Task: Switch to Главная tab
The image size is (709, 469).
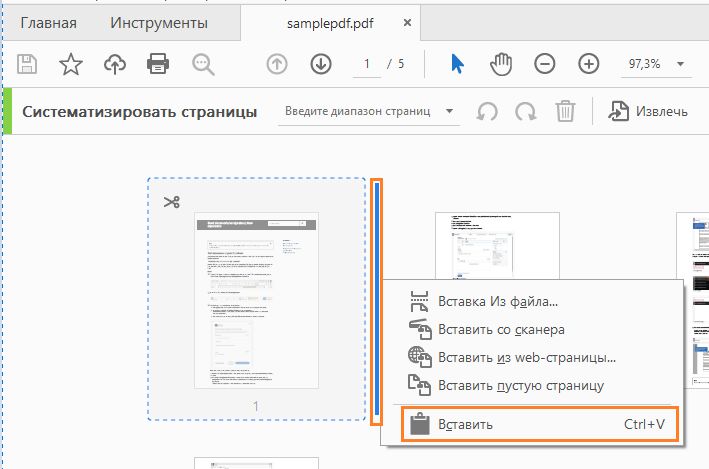Action: pyautogui.click(x=48, y=23)
